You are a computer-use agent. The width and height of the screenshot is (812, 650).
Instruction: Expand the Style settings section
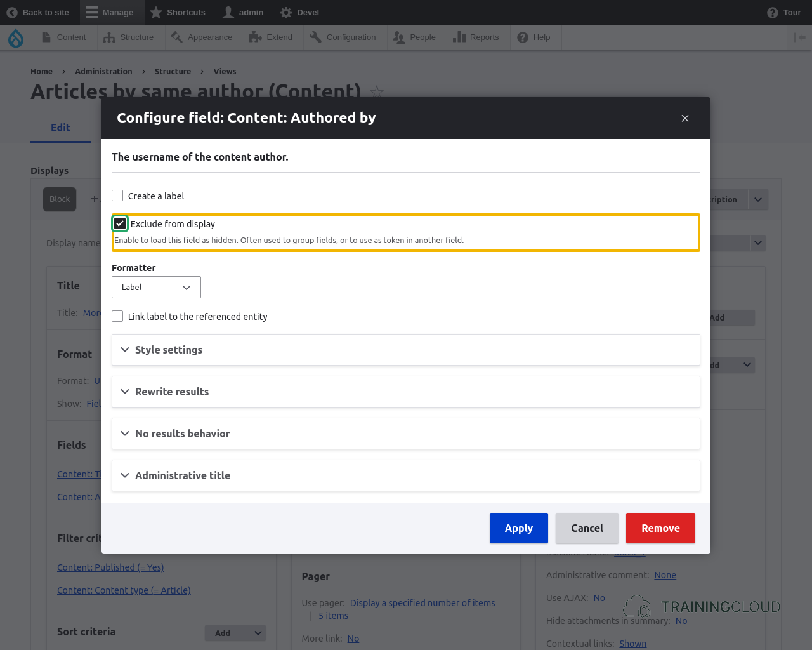click(x=406, y=350)
